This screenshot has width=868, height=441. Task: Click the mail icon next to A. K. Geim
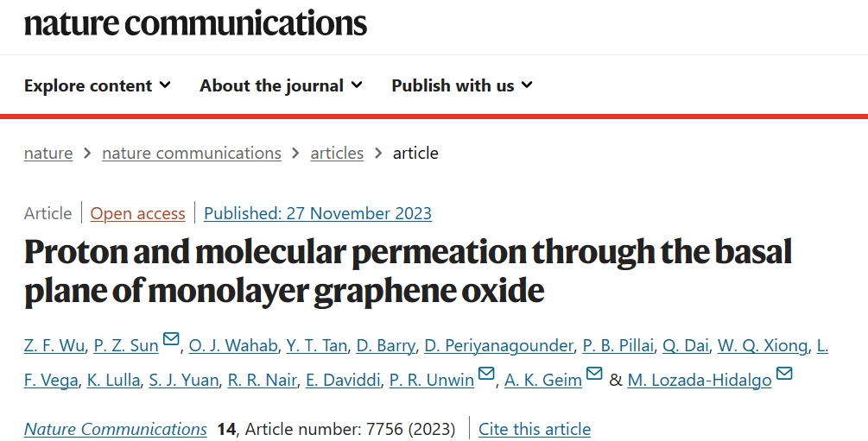[x=594, y=374]
